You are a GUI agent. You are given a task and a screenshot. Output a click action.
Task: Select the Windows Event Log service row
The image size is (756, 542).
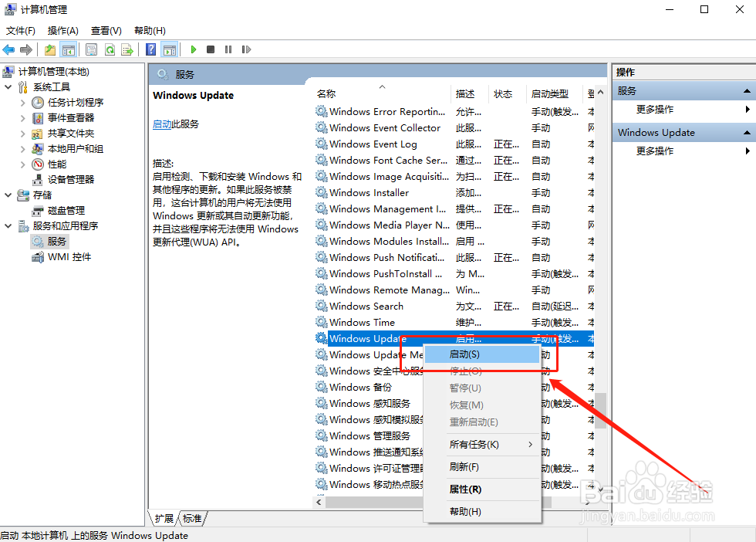tap(454, 144)
